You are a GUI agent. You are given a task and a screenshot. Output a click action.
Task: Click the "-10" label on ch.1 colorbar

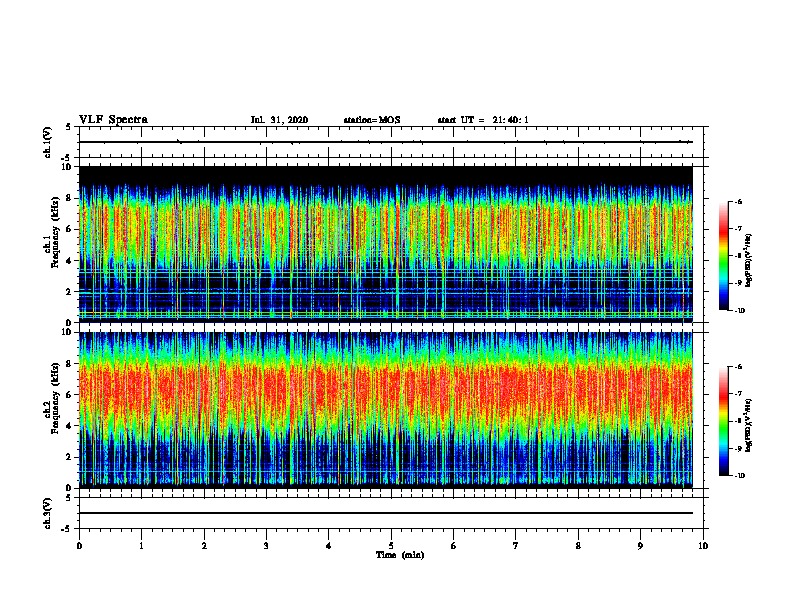coord(739,310)
